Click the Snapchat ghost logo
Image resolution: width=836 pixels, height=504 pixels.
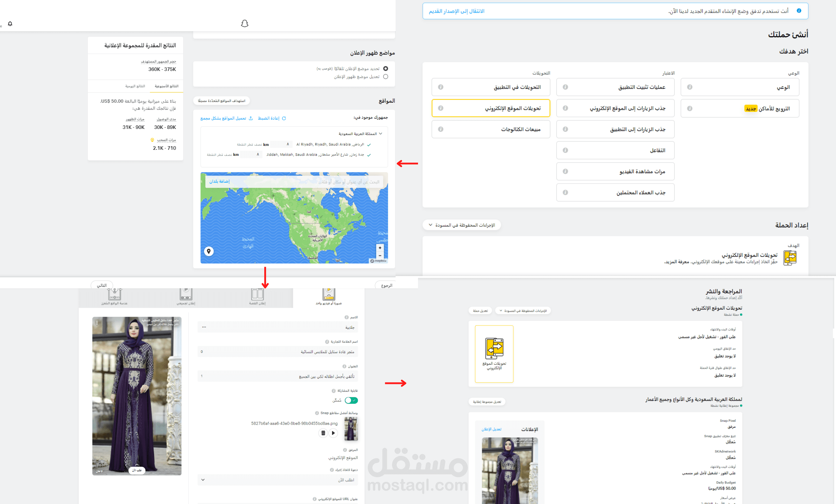pyautogui.click(x=244, y=24)
